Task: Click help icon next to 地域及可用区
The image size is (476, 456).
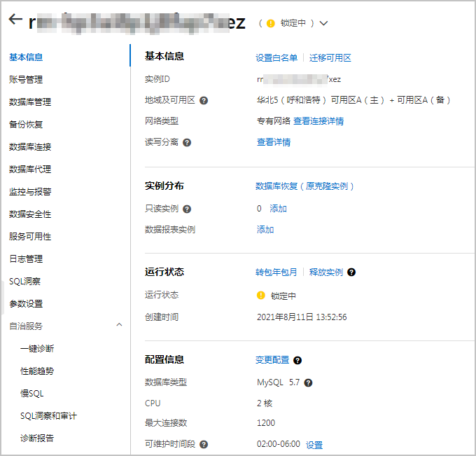Action: point(204,100)
